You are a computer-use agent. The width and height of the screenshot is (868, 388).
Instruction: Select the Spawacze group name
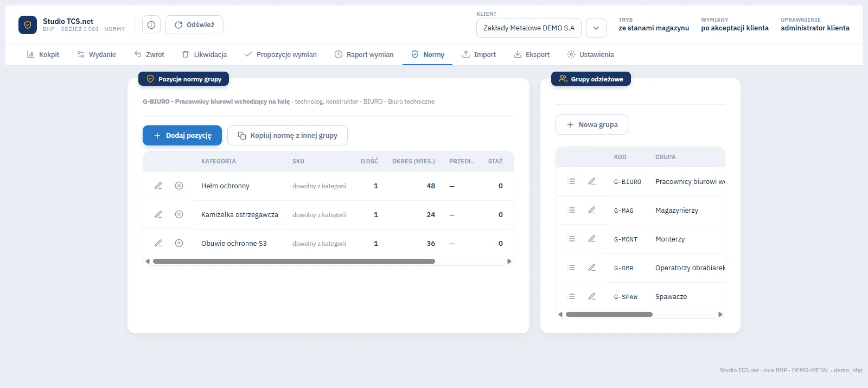click(671, 297)
